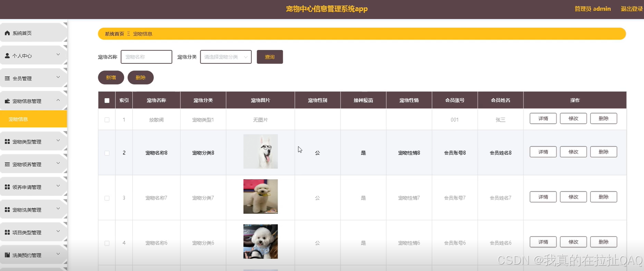Open 详情 for the 宠物名称8 row
This screenshot has height=271, width=644.
click(543, 152)
